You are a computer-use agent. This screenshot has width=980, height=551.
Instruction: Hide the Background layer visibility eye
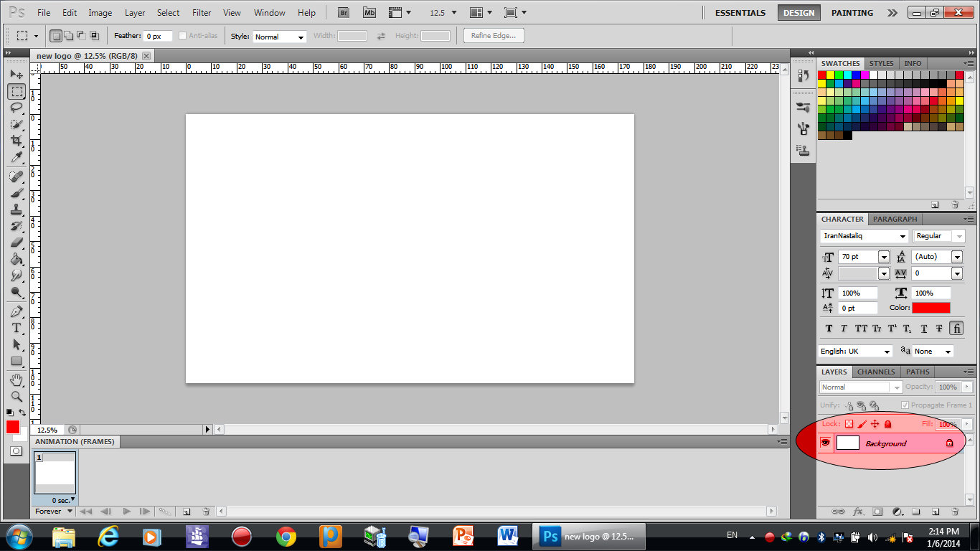click(825, 443)
